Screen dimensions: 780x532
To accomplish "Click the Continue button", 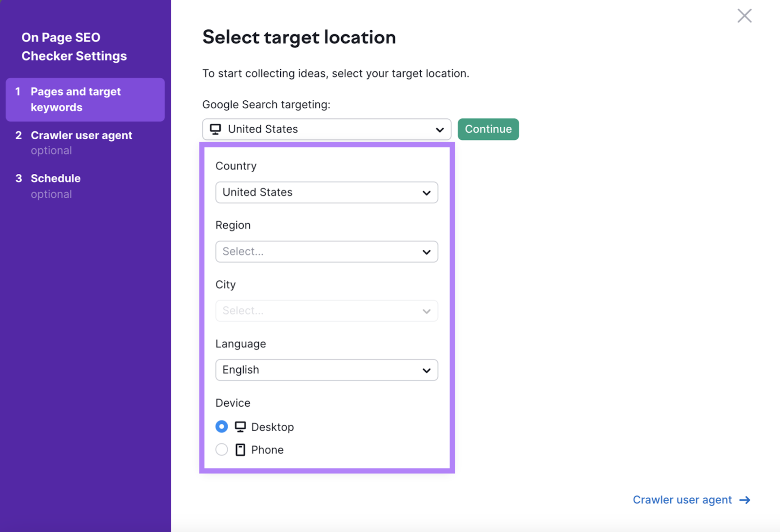I will pos(488,129).
